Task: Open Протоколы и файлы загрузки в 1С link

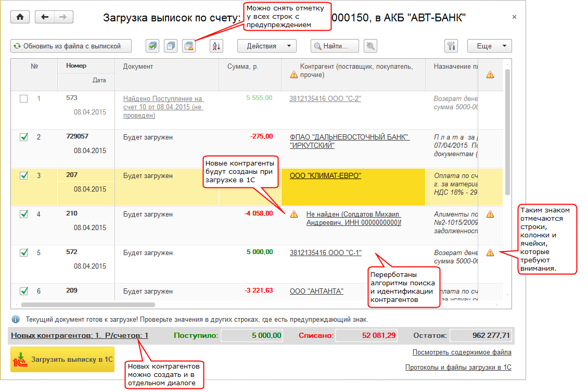Action: tap(458, 367)
